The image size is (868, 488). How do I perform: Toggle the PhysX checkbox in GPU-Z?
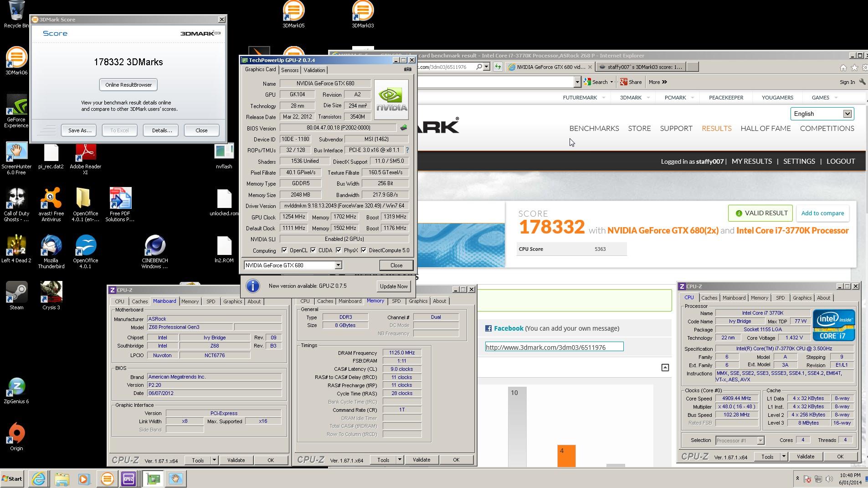pos(339,250)
